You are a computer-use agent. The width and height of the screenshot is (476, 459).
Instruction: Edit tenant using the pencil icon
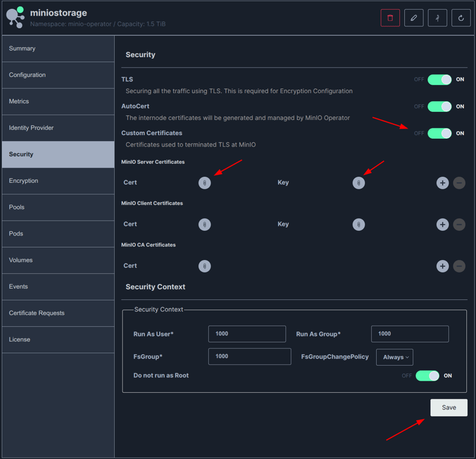[414, 18]
